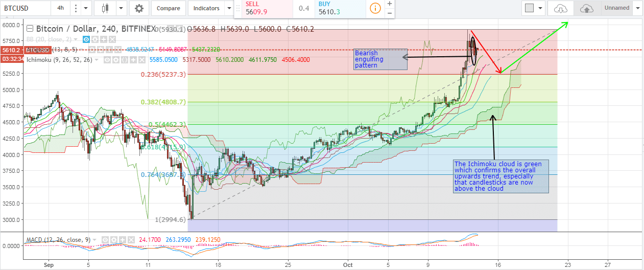Open the Indicators menu
Viewport: 644px width, 270px height.
tap(206, 8)
